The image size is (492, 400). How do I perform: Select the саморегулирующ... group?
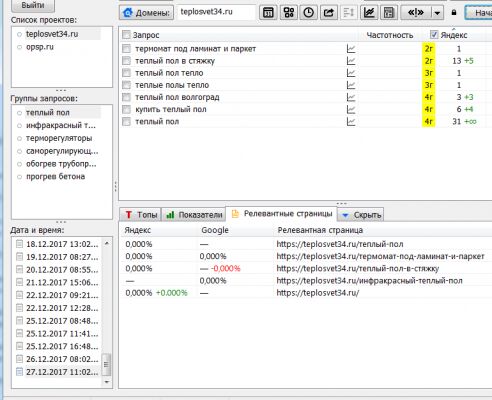(62, 151)
